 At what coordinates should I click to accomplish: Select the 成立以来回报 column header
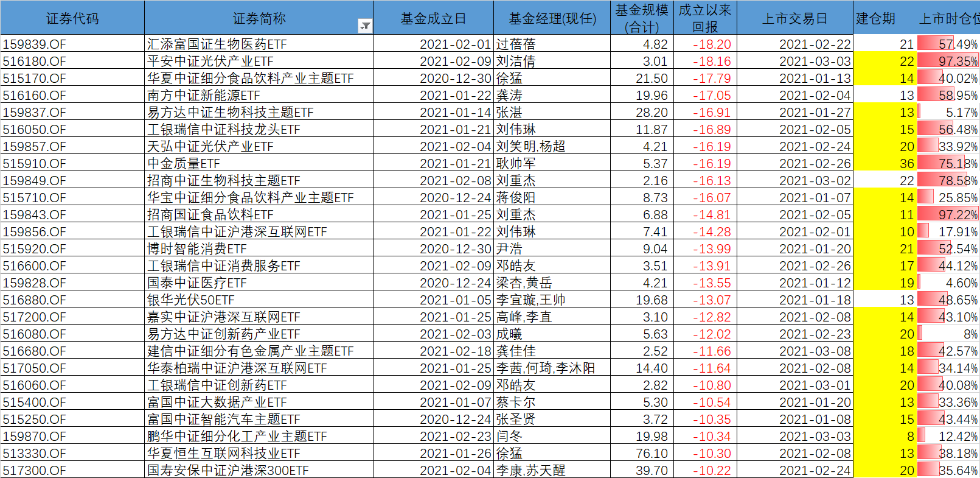pyautogui.click(x=705, y=18)
